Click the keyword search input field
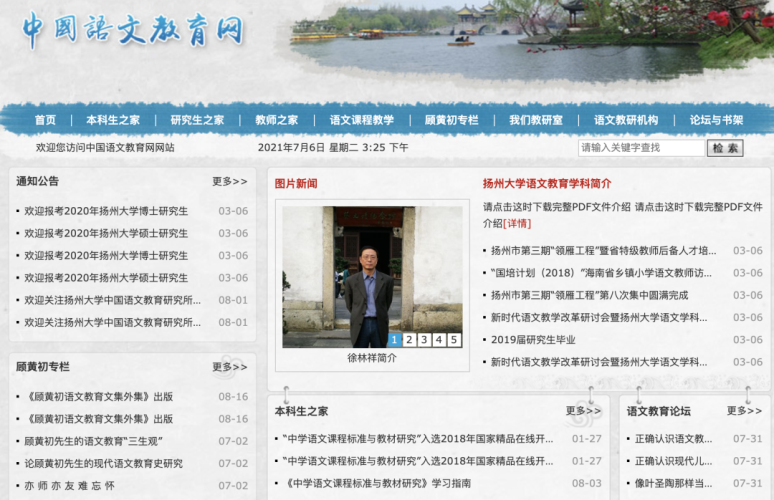Viewport: 774px width, 500px height. (641, 148)
